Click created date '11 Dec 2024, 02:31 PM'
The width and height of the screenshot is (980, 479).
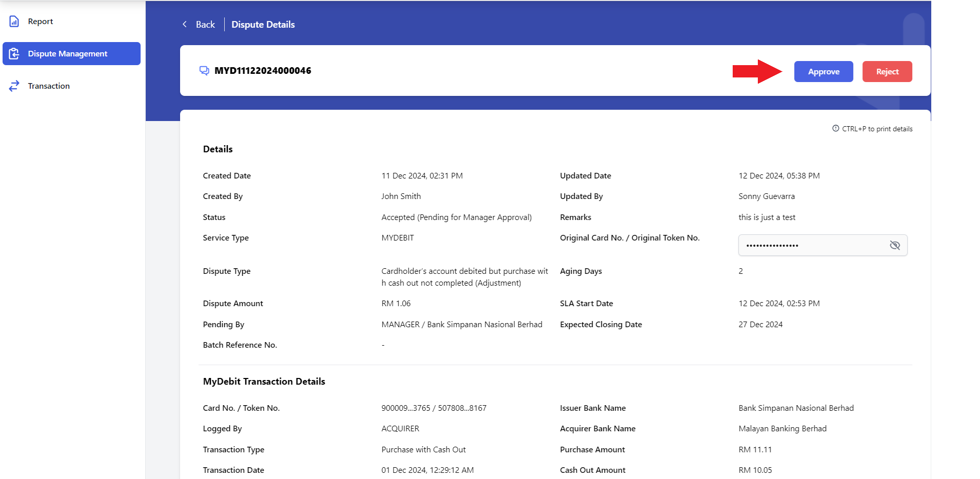point(422,176)
